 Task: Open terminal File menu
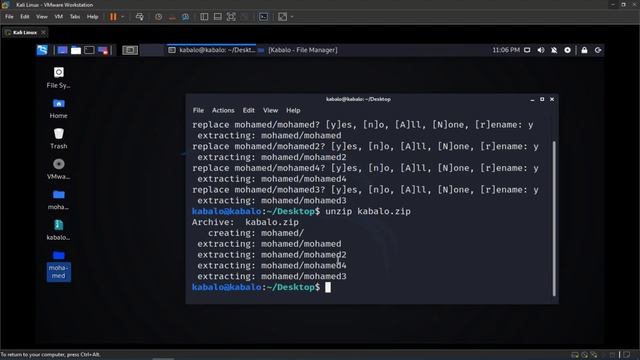[x=198, y=110]
